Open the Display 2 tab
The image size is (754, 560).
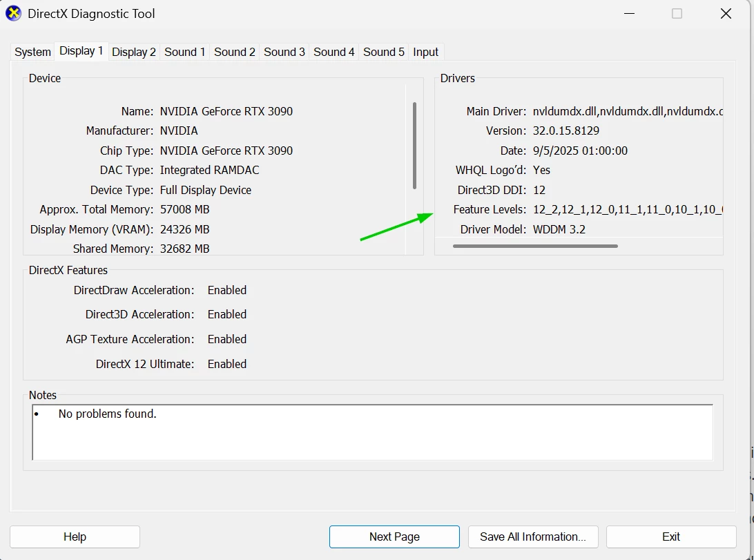pyautogui.click(x=134, y=52)
